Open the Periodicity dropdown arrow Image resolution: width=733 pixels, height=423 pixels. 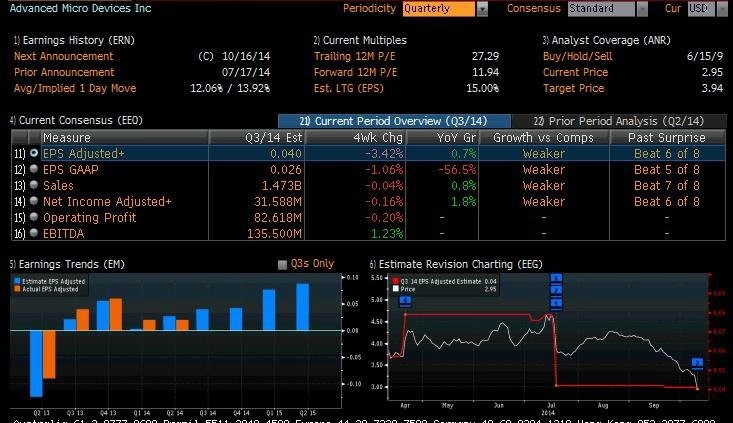[482, 9]
